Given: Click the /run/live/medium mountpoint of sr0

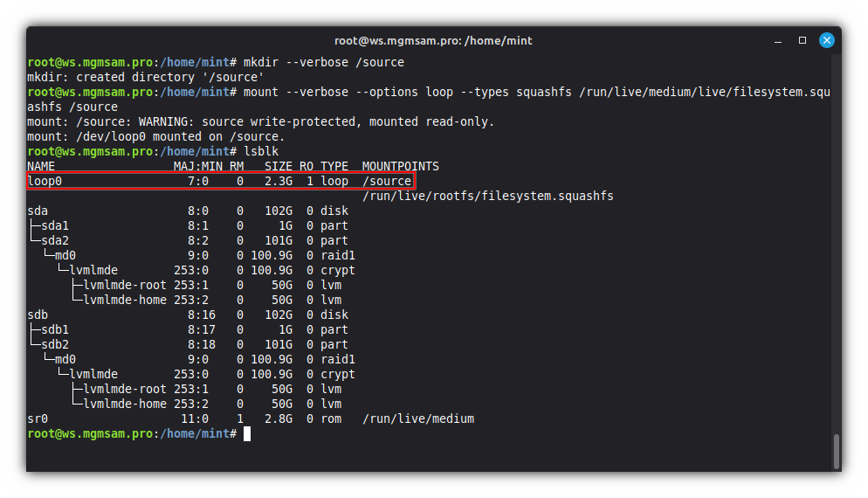Looking at the screenshot, I should [x=417, y=418].
